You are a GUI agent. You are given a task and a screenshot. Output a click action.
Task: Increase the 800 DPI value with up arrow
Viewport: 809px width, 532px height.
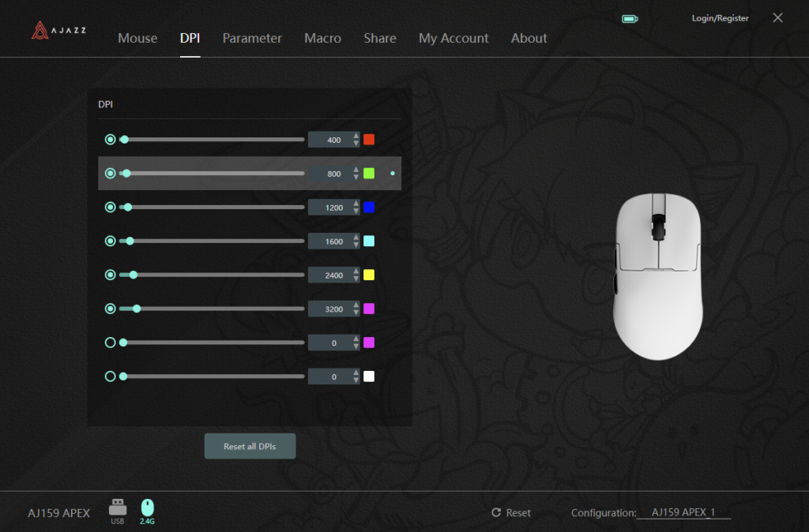pyautogui.click(x=356, y=170)
